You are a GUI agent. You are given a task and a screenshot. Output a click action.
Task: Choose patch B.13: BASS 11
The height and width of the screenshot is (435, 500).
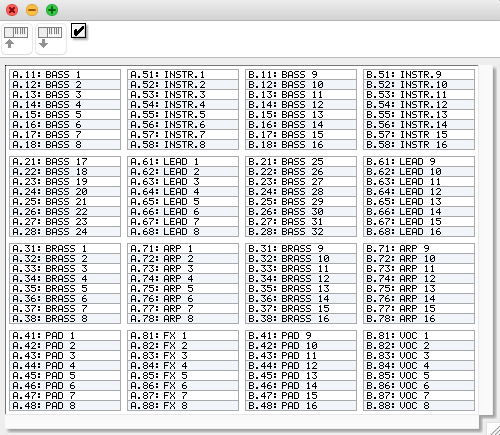[x=301, y=95]
